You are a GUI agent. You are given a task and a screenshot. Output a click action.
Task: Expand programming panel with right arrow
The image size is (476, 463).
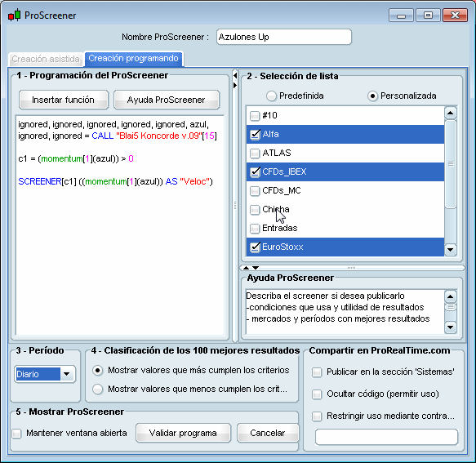[235, 86]
